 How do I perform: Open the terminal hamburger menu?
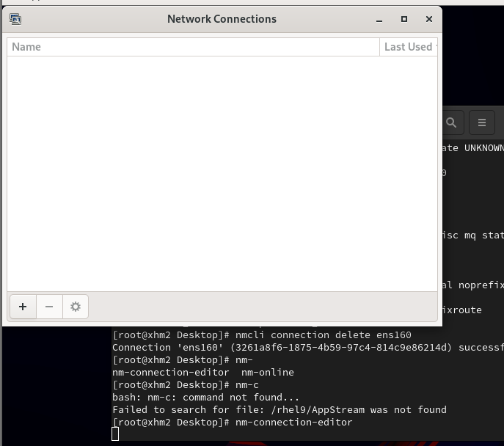[481, 123]
